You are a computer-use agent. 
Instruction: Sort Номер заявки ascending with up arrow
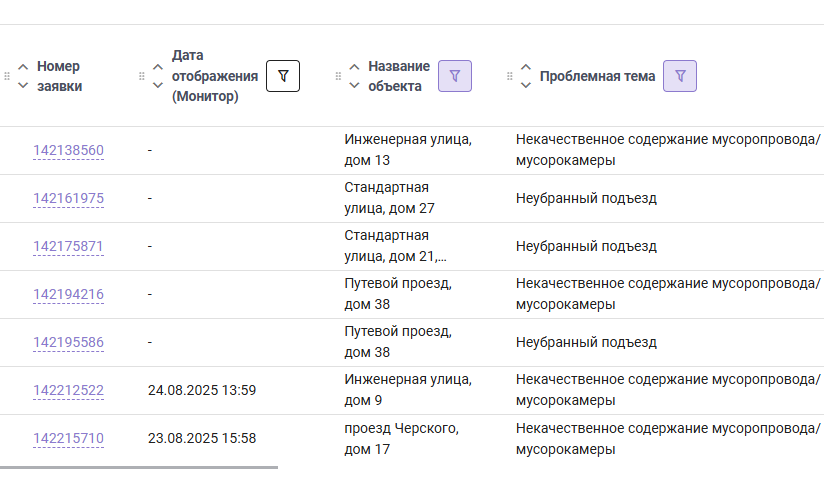coord(23,67)
